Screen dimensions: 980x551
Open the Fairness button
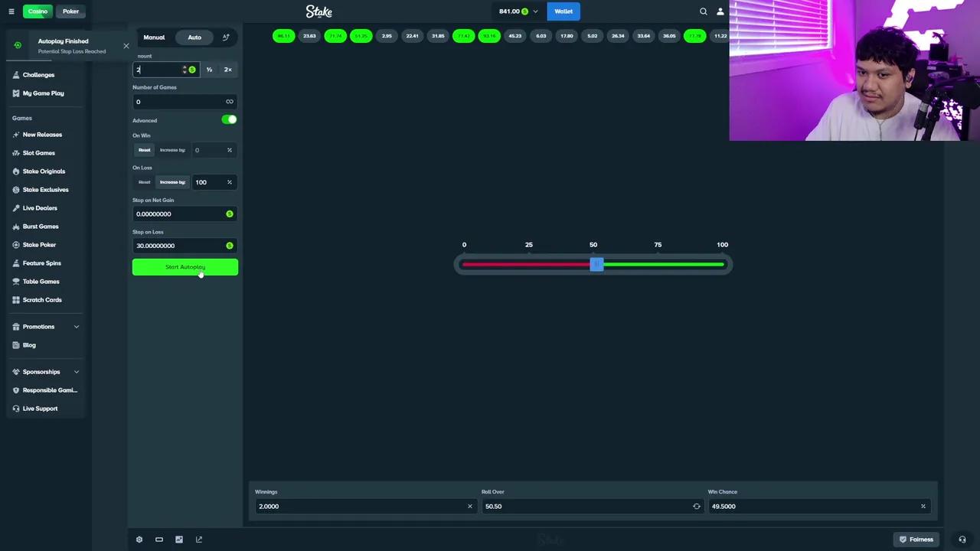[916, 540]
